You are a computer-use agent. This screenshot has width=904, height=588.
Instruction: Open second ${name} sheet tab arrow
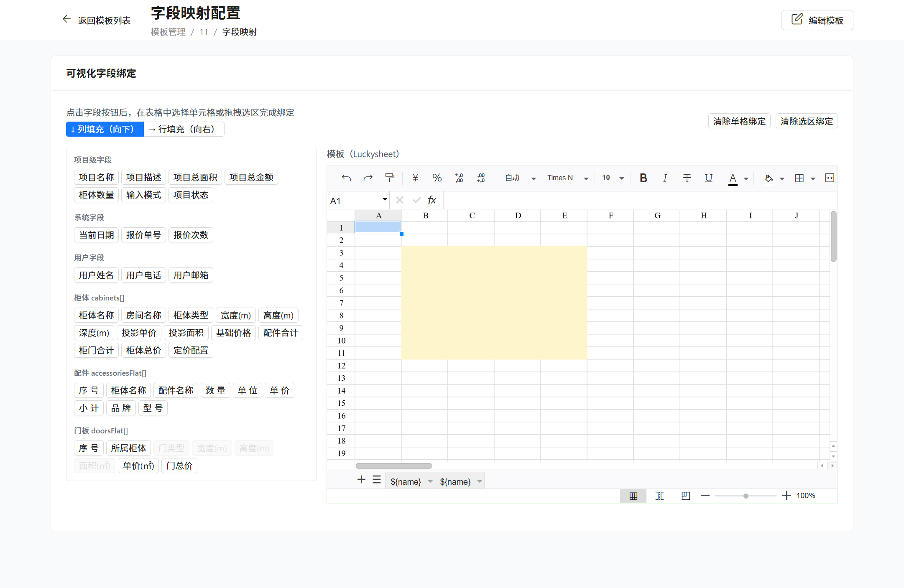(x=480, y=481)
